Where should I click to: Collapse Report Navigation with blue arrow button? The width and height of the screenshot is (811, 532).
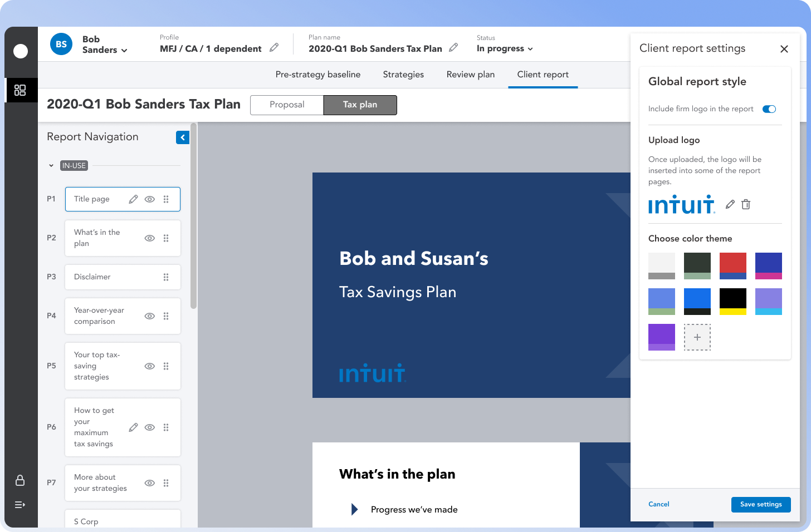[x=183, y=137]
